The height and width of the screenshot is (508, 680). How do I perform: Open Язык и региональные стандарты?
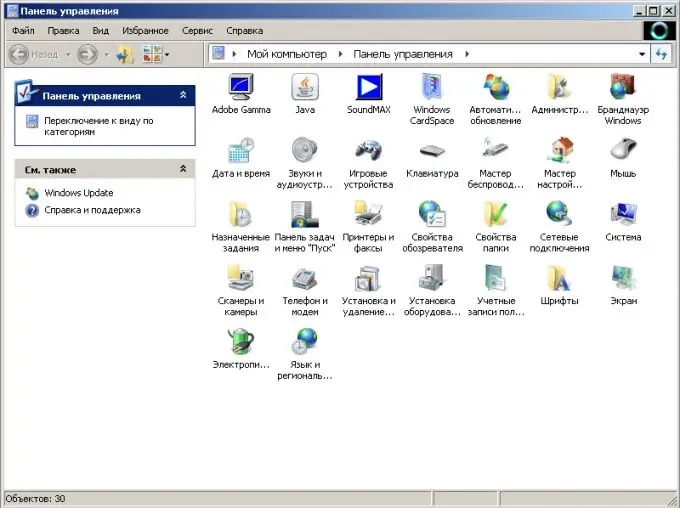pos(305,354)
